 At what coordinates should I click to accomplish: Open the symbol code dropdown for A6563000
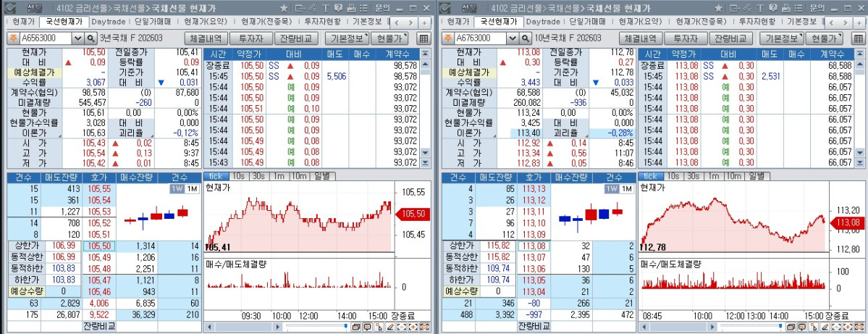pyautogui.click(x=78, y=38)
